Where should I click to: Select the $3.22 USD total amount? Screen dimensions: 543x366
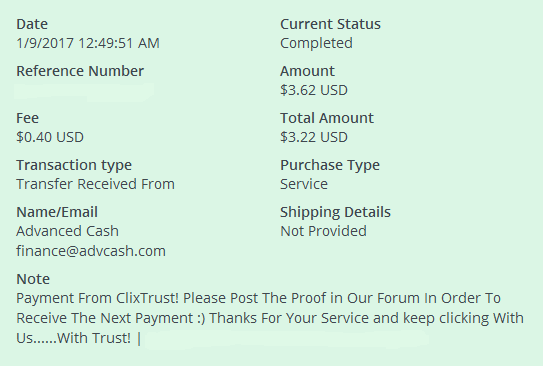(x=314, y=137)
